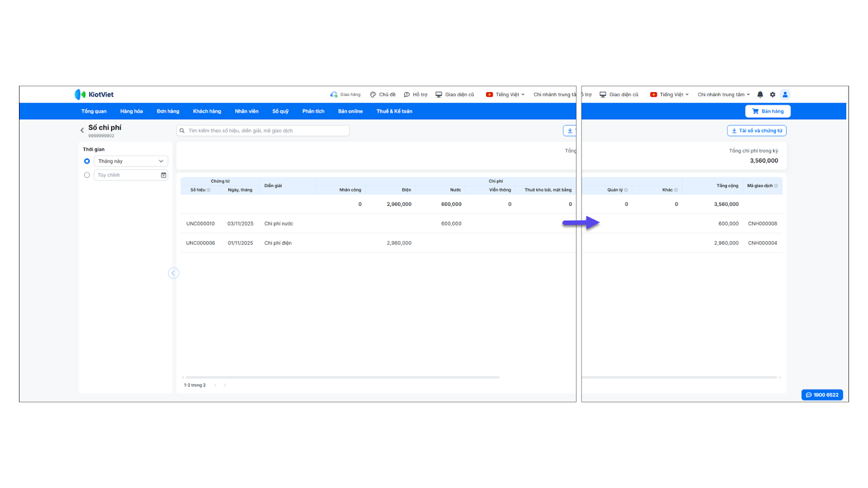Open the notification bell

pos(760,94)
